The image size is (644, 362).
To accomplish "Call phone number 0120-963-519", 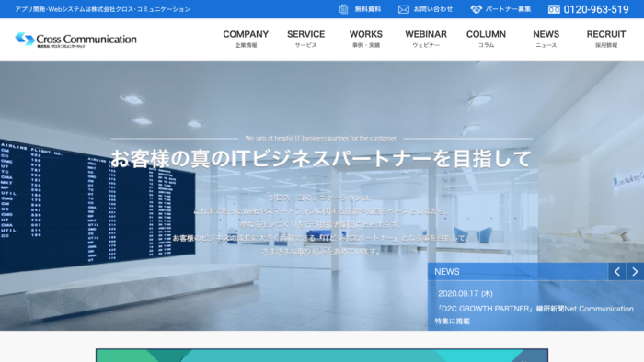I will [596, 9].
